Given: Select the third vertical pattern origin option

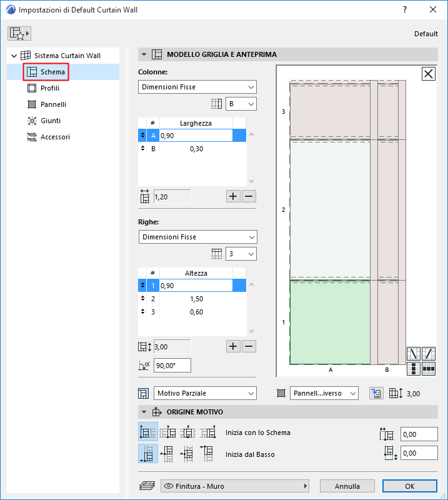Looking at the screenshot, I should pos(188,454).
